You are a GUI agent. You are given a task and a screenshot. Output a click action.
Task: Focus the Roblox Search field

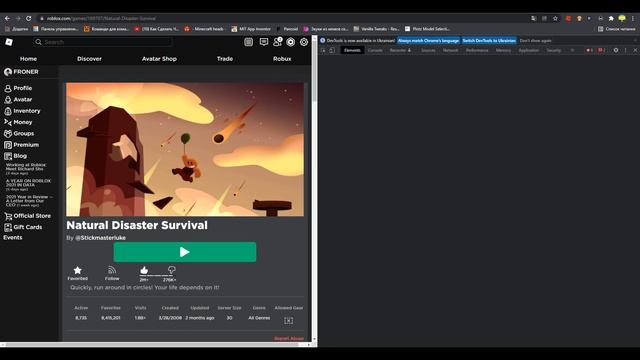pyautogui.click(x=102, y=42)
